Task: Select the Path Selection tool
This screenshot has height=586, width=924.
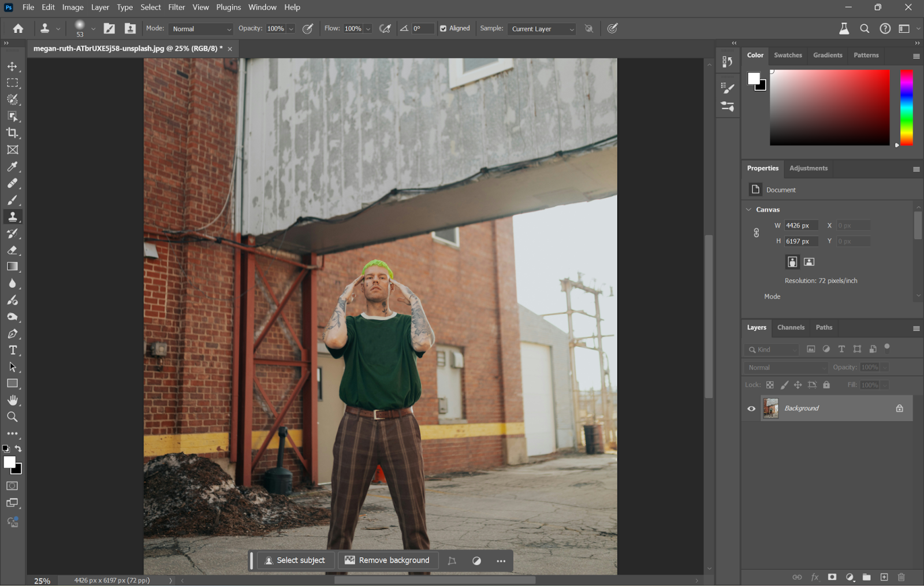Action: (x=12, y=368)
